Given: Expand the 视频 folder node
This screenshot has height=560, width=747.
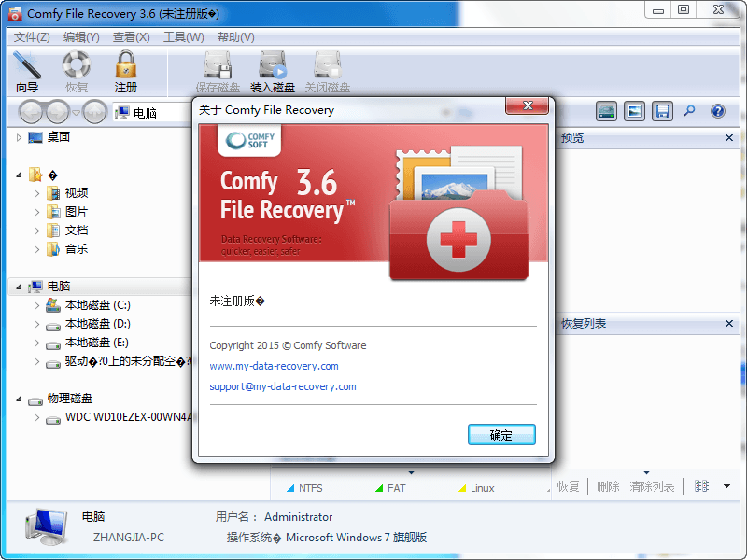Looking at the screenshot, I should point(36,193).
